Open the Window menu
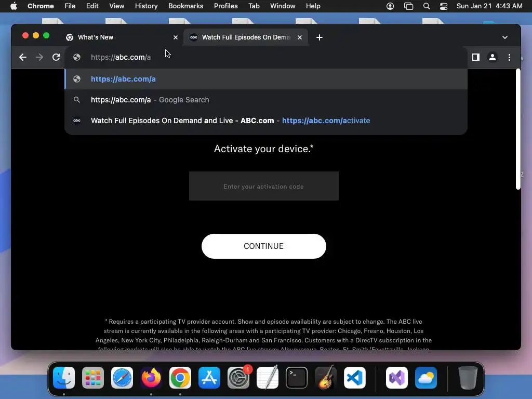This screenshot has width=532, height=399. click(283, 6)
